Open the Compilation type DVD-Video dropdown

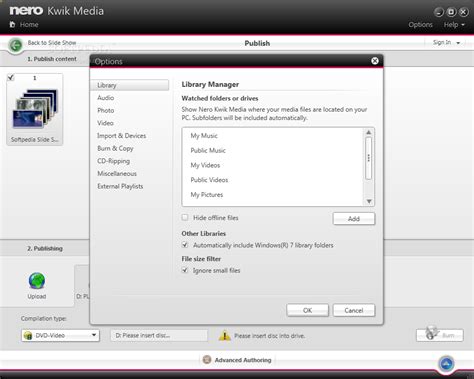click(60, 335)
